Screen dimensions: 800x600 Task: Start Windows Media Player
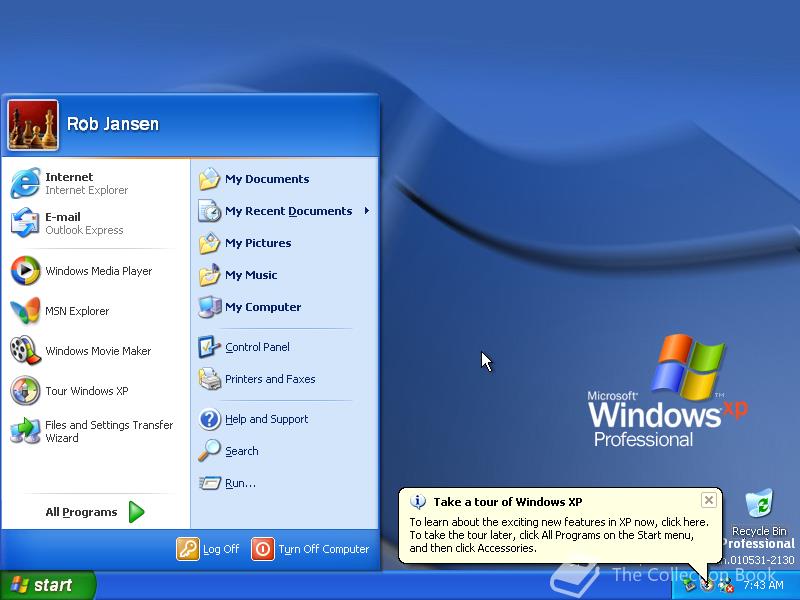click(95, 271)
